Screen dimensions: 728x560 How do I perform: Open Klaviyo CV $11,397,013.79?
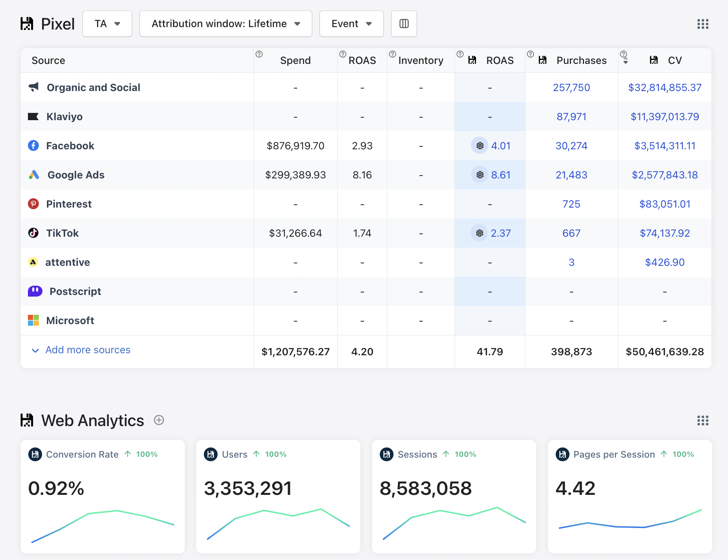pos(665,117)
